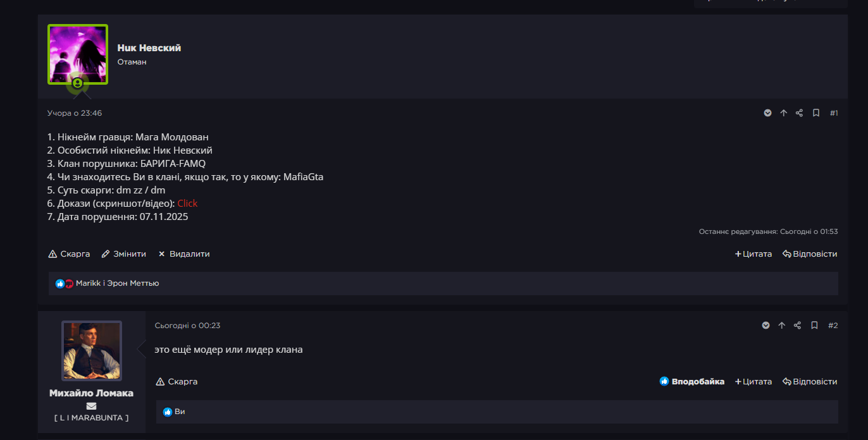The width and height of the screenshot is (868, 440).
Task: Bookmark post #2
Action: click(x=814, y=326)
